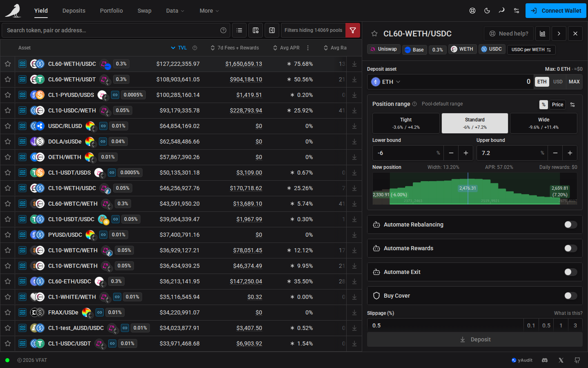588x368 pixels.
Task: Open the ETH deposit asset dropdown
Action: pyautogui.click(x=386, y=82)
